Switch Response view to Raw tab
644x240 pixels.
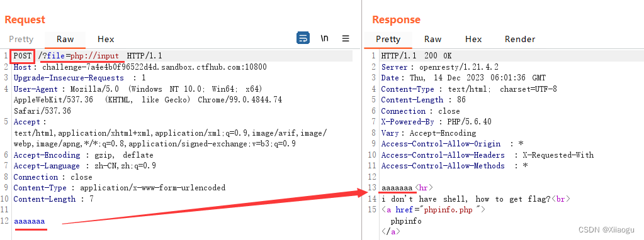(432, 40)
